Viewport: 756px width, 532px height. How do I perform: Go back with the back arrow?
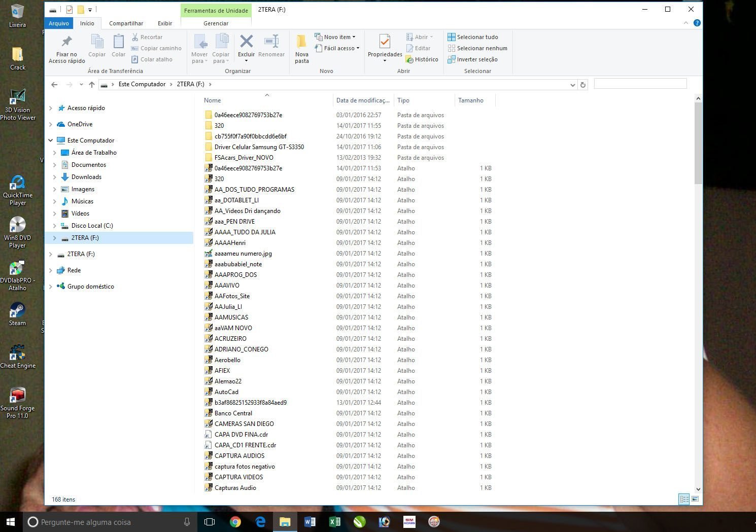coord(54,85)
